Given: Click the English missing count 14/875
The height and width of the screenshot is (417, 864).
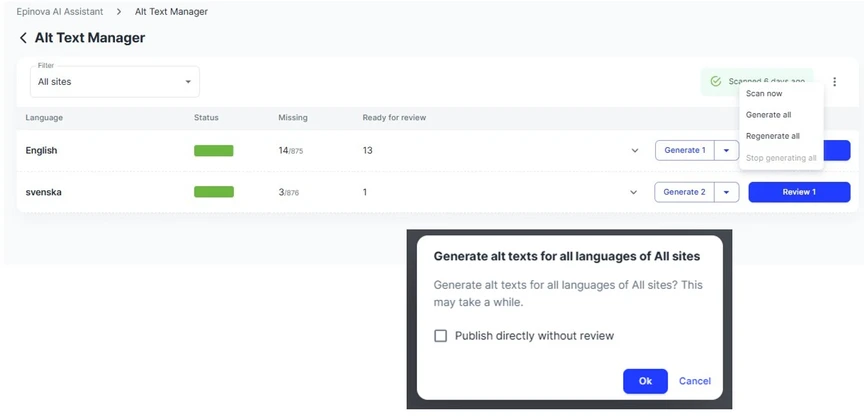Looking at the screenshot, I should [x=291, y=150].
